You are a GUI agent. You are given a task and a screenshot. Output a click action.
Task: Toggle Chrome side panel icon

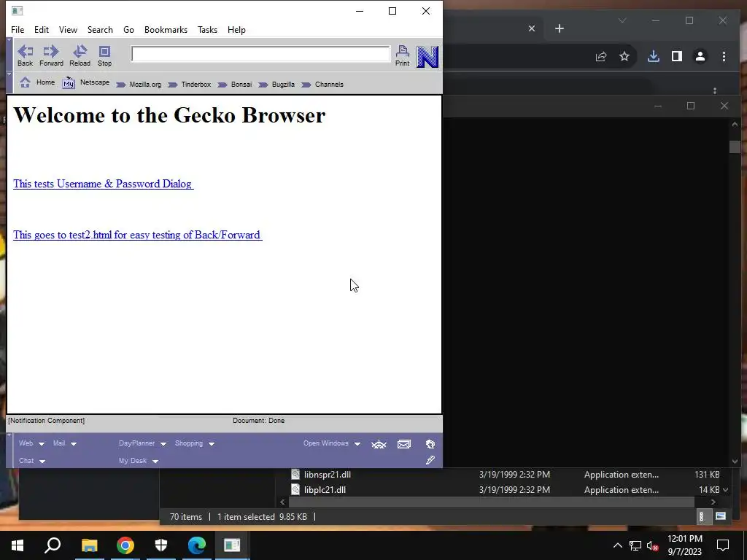676,57
